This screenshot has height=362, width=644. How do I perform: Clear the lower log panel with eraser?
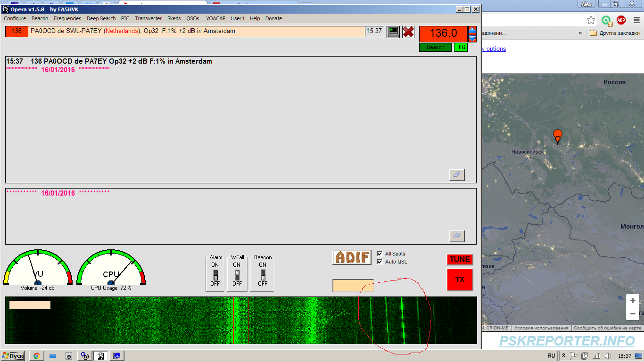(x=456, y=236)
